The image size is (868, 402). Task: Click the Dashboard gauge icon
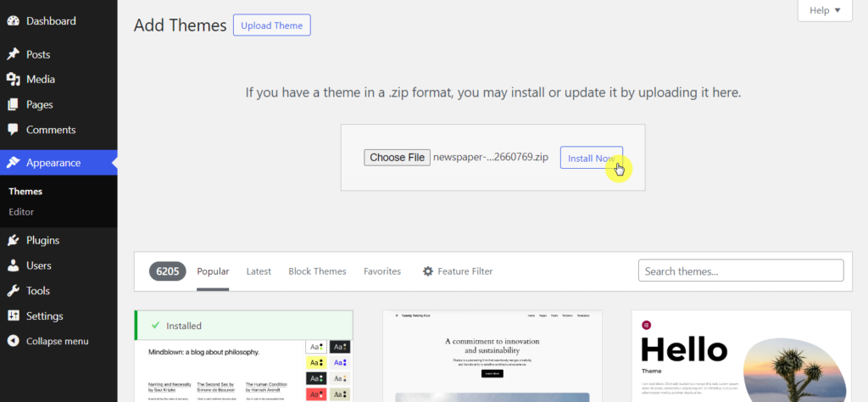(x=14, y=21)
